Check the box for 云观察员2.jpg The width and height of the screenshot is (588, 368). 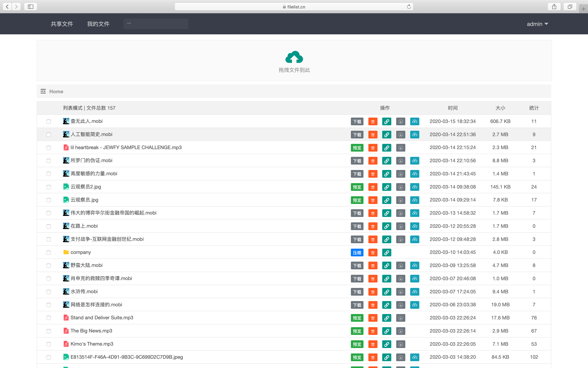(x=49, y=187)
